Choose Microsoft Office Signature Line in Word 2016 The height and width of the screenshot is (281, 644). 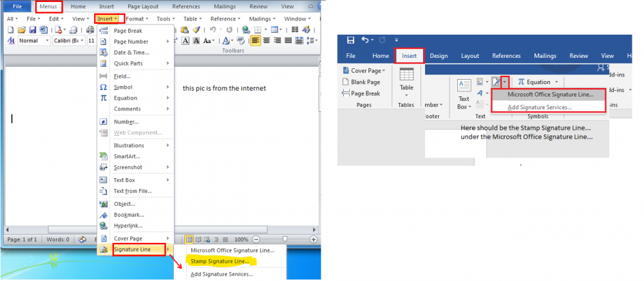tap(551, 95)
